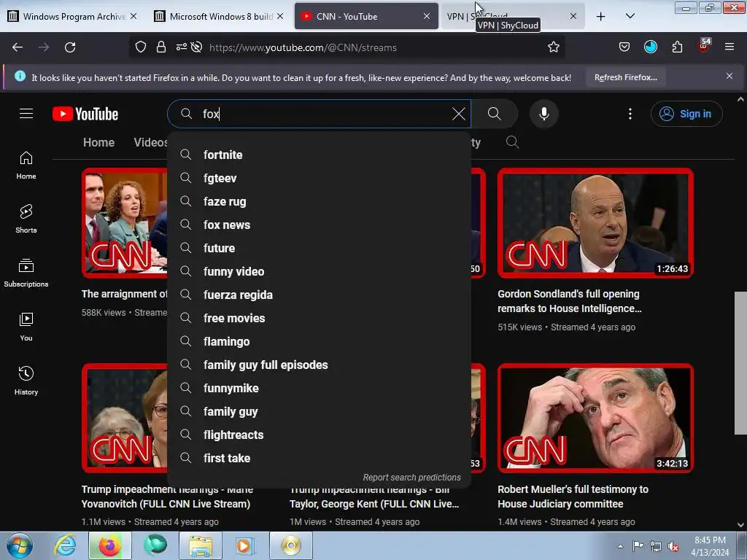Image resolution: width=747 pixels, height=560 pixels.
Task: Open the taskbar clock showing 8:45 PM
Action: [710, 546]
